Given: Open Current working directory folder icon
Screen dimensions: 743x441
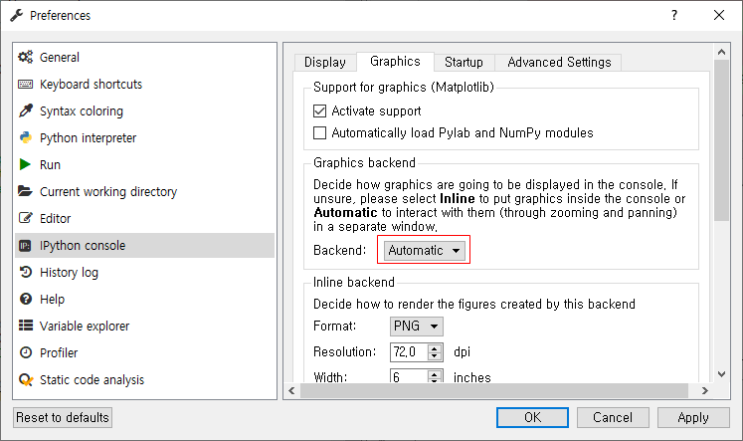Looking at the screenshot, I should 26,192.
